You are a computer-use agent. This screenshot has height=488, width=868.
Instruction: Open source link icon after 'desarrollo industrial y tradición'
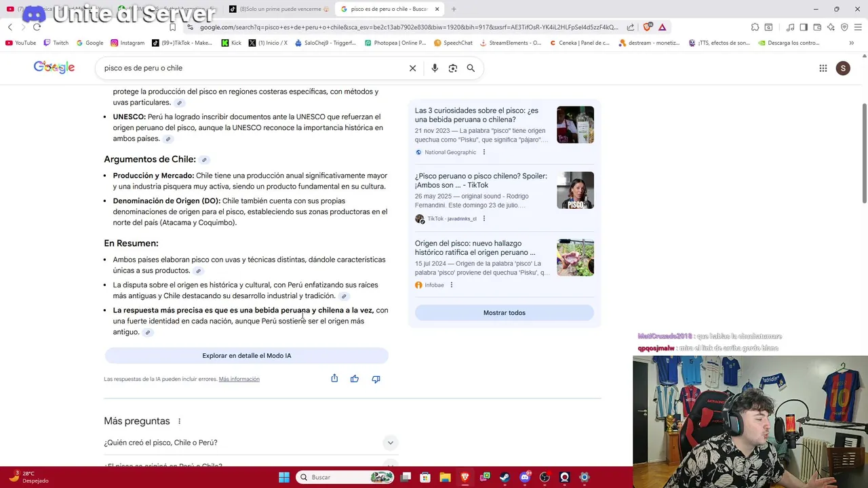pos(344,296)
